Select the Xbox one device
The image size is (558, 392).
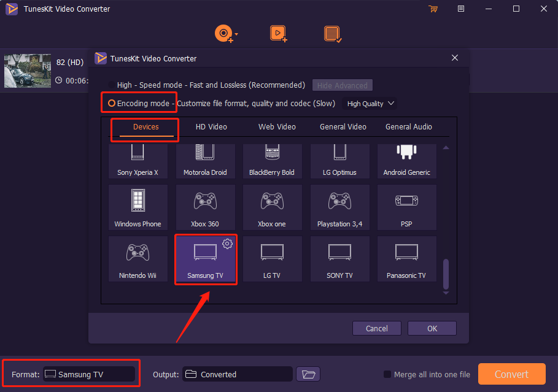tap(272, 207)
